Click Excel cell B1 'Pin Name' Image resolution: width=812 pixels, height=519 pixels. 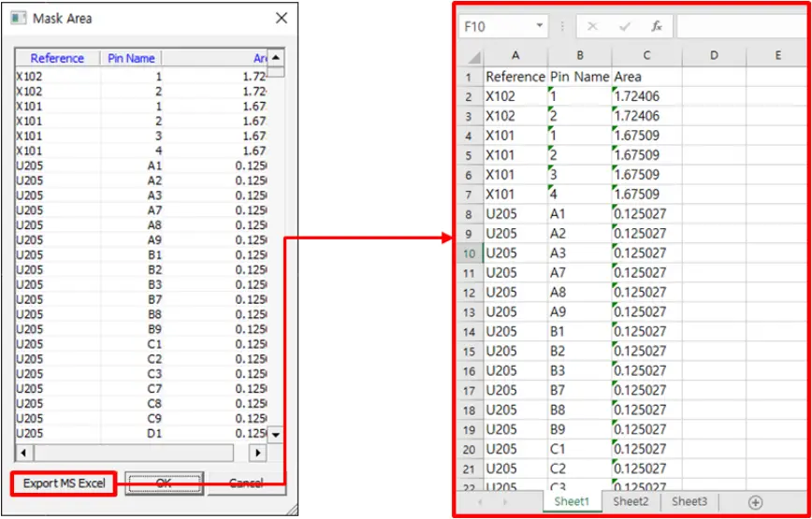[x=580, y=77]
